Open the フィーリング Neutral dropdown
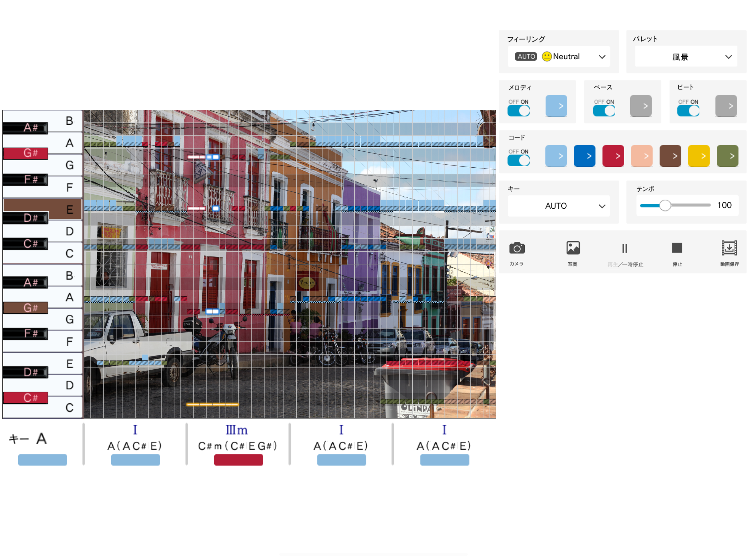The height and width of the screenshot is (560, 747). 559,57
